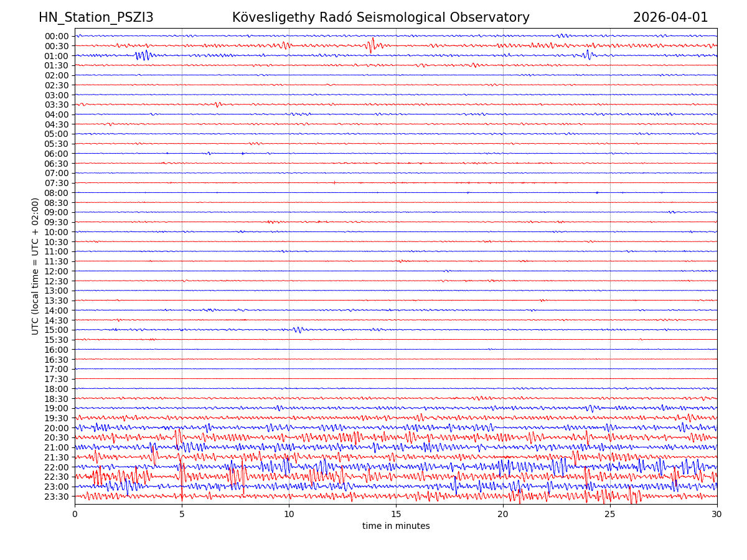Click the vertical UTC local time axis label
The width and height of the screenshot is (747, 560).
tap(35, 266)
